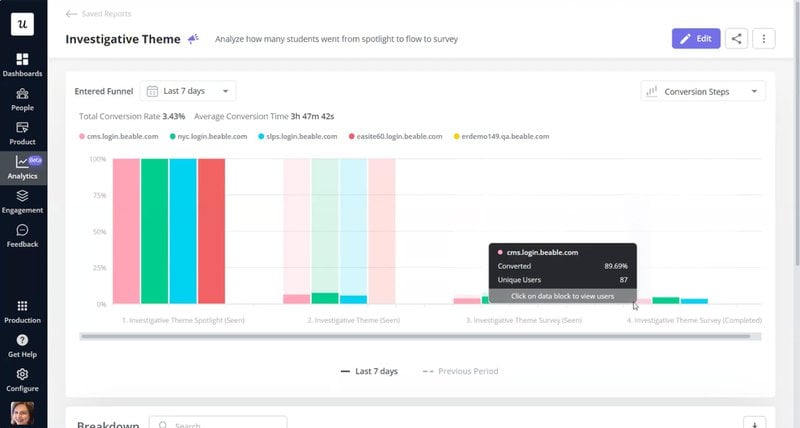This screenshot has height=428, width=800.
Task: Expand the Last 7 days date dropdown
Action: (188, 91)
